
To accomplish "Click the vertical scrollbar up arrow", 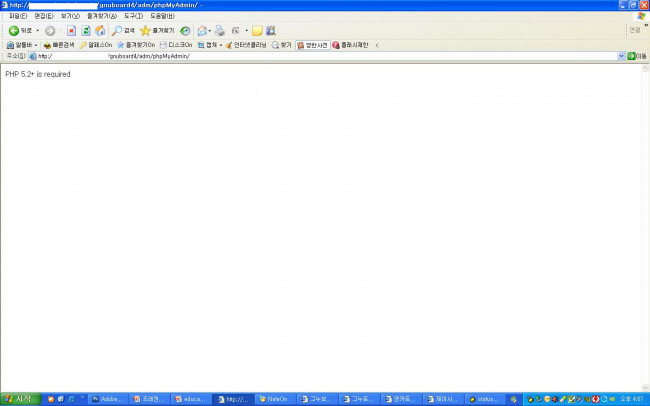I will (x=645, y=68).
